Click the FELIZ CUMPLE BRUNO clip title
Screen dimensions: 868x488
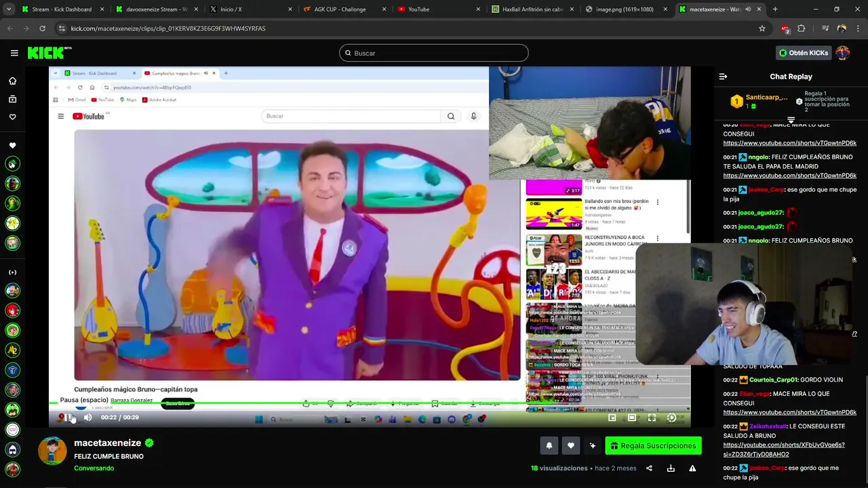[x=108, y=456]
